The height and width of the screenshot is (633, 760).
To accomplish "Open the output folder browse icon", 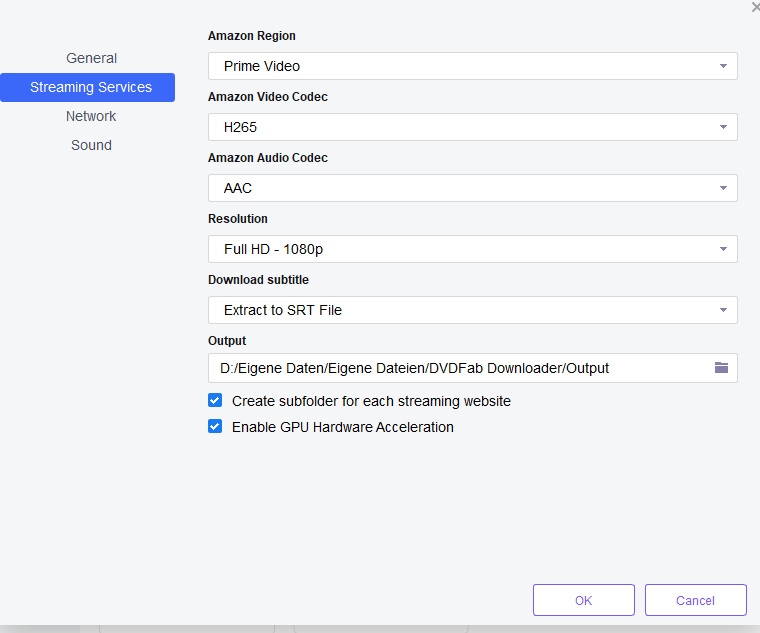I will pos(721,368).
